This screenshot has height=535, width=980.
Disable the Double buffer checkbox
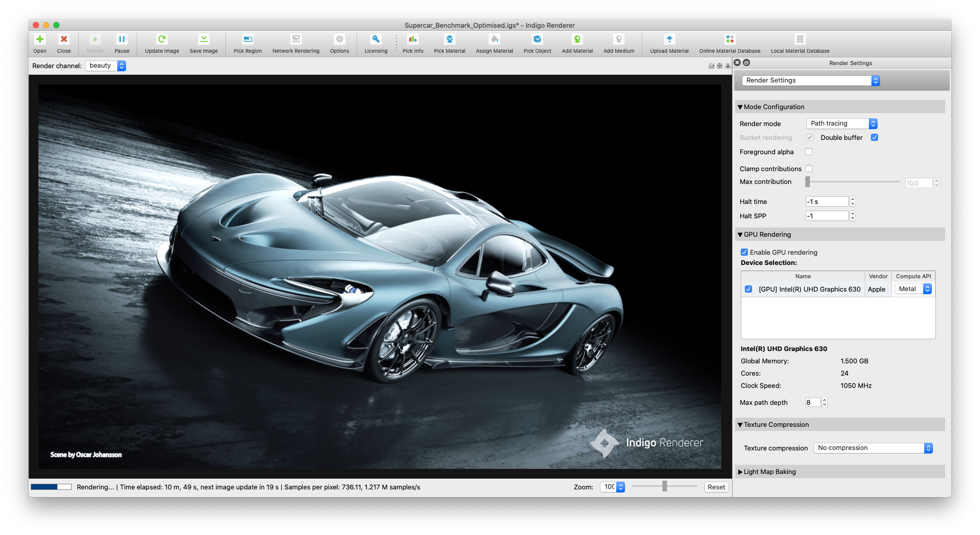coord(874,137)
